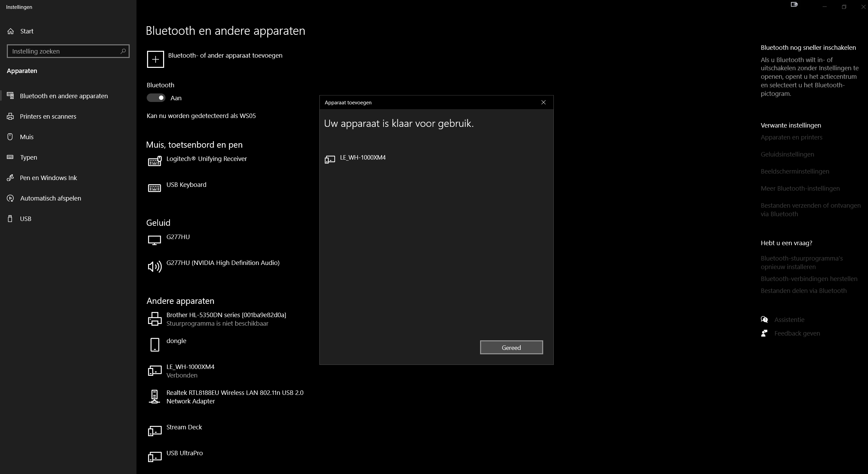Click the Feedback geven person icon
The width and height of the screenshot is (868, 474).
[764, 333]
